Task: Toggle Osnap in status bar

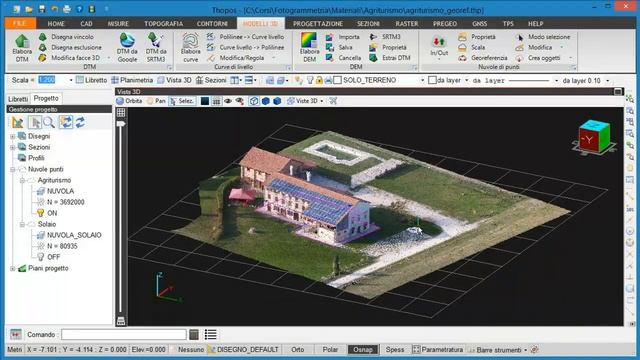Action: [362, 349]
